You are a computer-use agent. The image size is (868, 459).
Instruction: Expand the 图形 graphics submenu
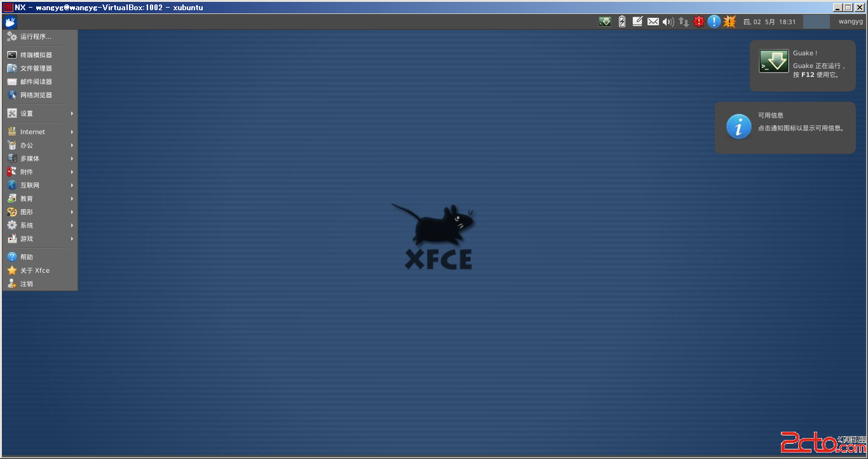pos(39,212)
